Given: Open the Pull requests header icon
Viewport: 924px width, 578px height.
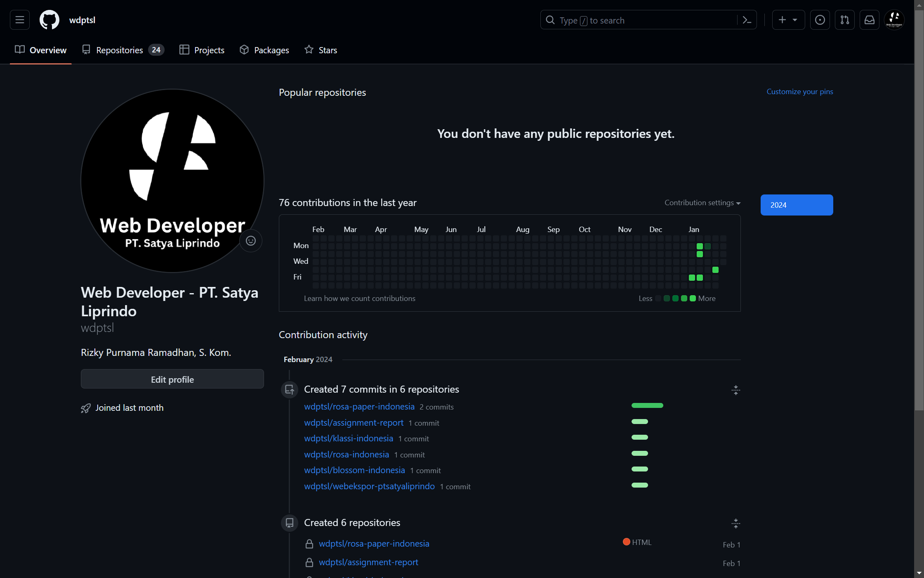Looking at the screenshot, I should coord(844,20).
